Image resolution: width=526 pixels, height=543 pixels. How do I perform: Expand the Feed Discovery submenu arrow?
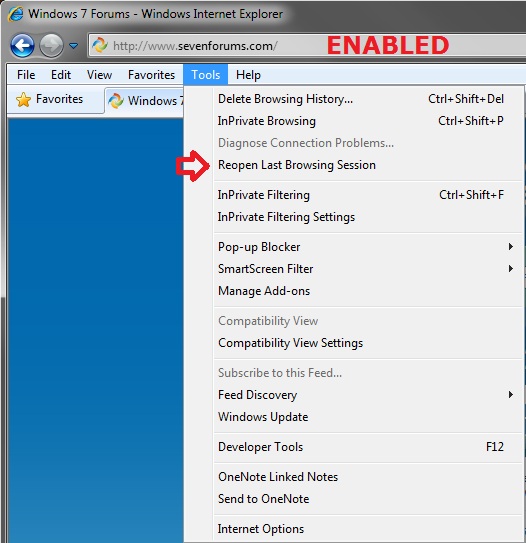click(x=510, y=394)
